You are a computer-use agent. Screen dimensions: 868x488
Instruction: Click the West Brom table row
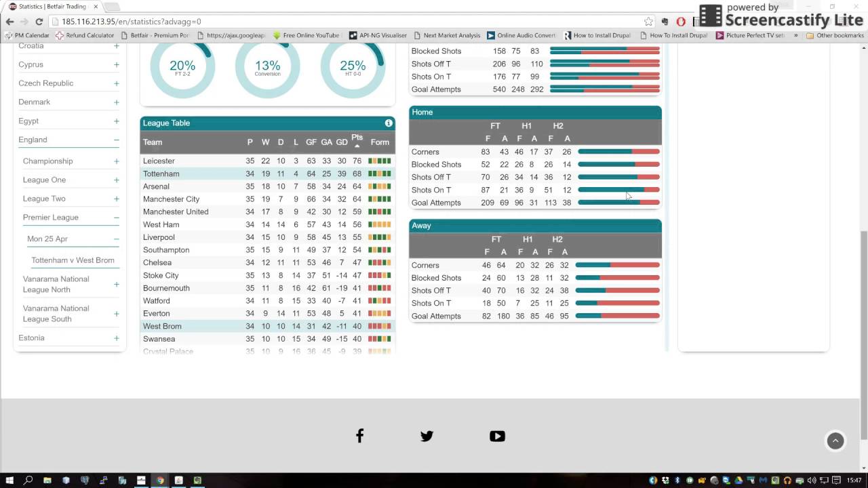click(267, 326)
